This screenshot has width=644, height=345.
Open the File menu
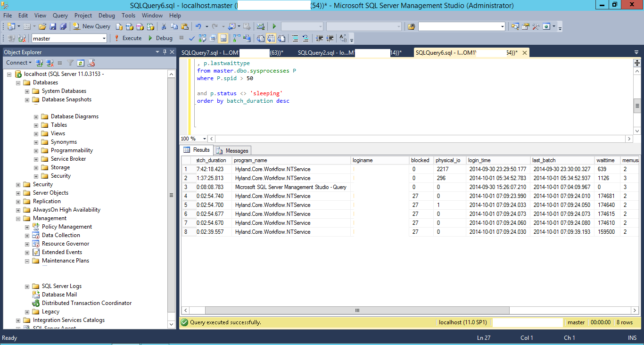[x=8, y=15]
